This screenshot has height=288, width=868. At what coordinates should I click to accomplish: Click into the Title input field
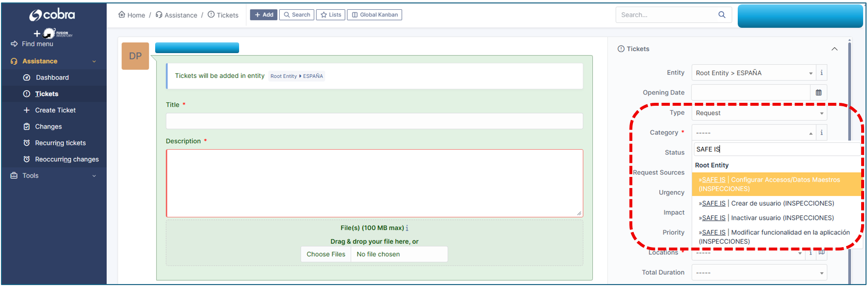(x=374, y=121)
